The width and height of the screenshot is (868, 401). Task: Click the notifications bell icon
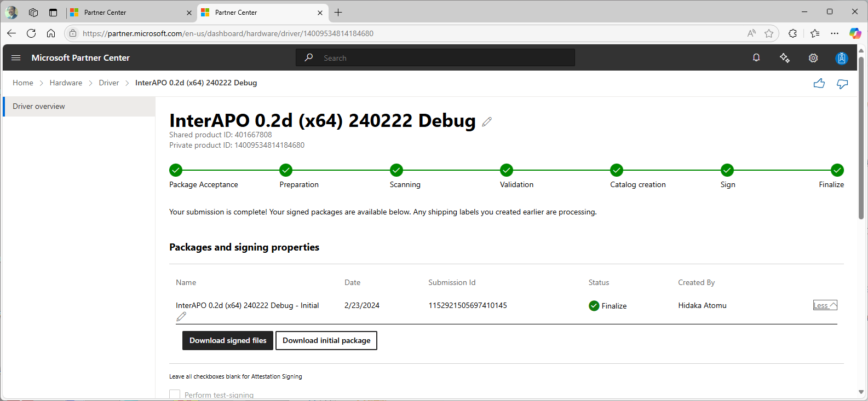tap(756, 57)
